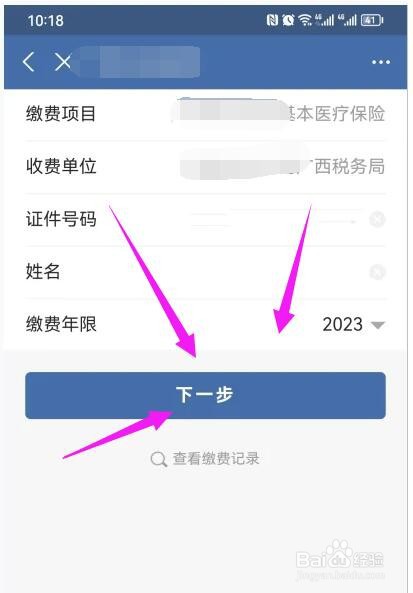Image resolution: width=413 pixels, height=593 pixels.
Task: Select the 2023 year value
Action: 342,324
